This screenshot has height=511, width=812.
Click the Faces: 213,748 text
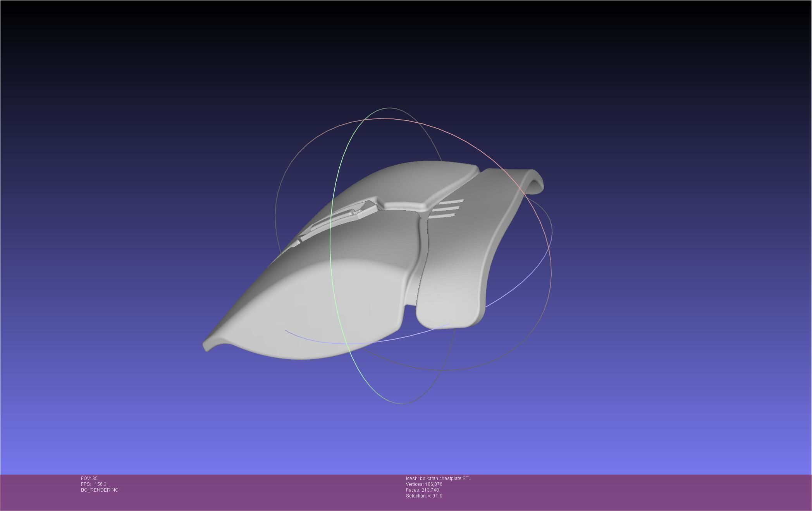pos(422,490)
